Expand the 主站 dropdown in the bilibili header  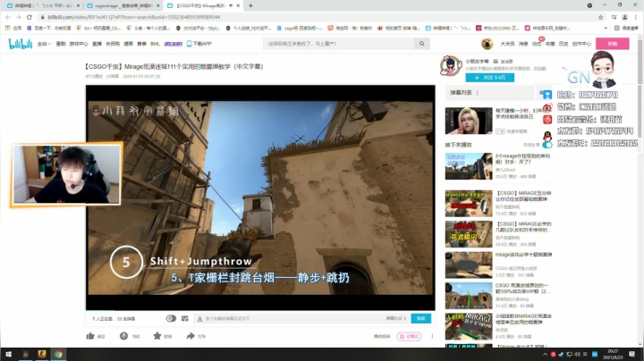(x=44, y=44)
